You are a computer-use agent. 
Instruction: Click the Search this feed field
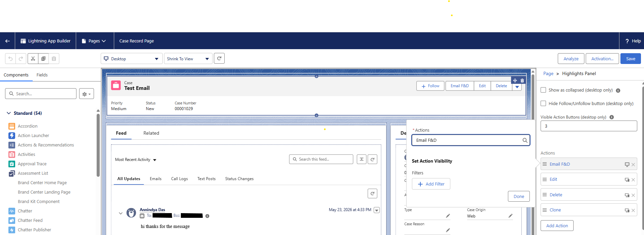coord(321,159)
